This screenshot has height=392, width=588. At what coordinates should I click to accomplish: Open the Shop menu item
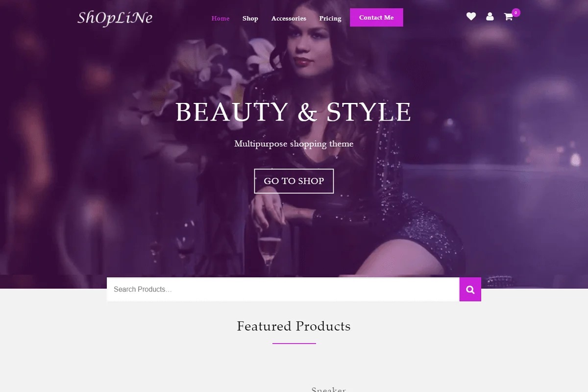point(250,18)
